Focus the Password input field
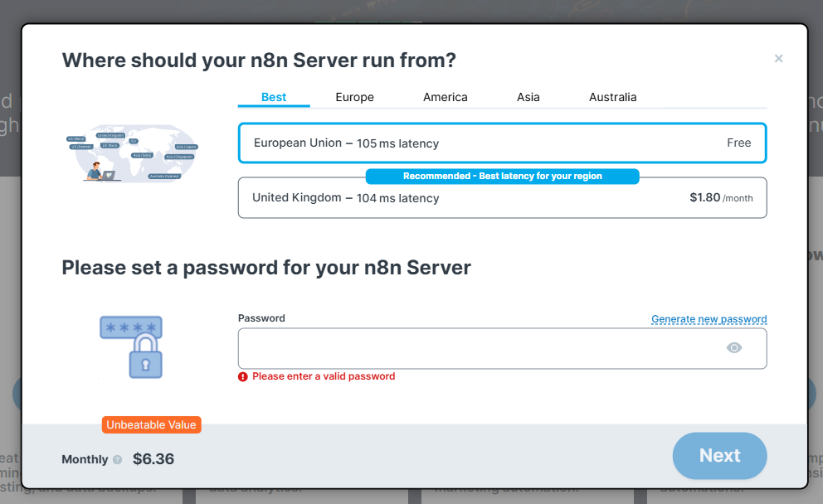This screenshot has width=823, height=504. click(x=502, y=348)
